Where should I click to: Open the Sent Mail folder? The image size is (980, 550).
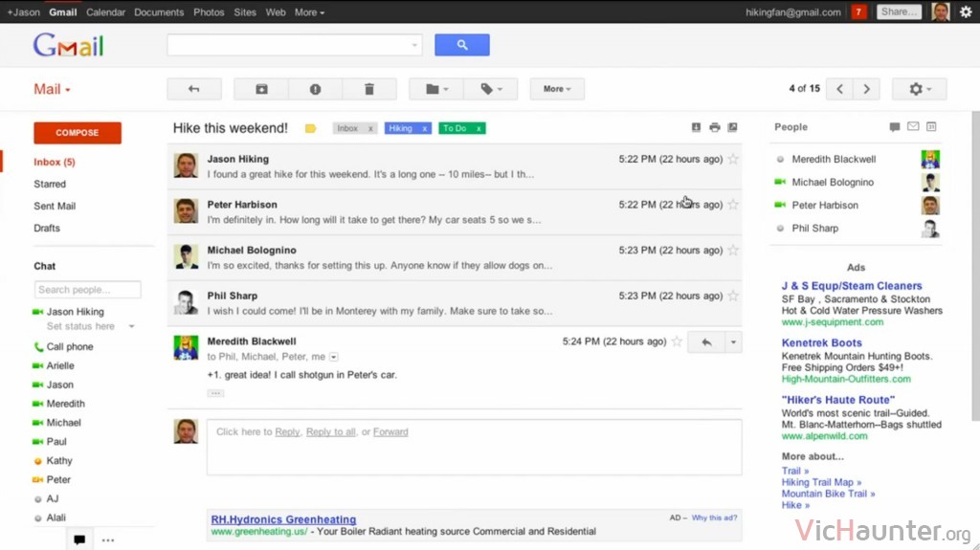click(55, 207)
